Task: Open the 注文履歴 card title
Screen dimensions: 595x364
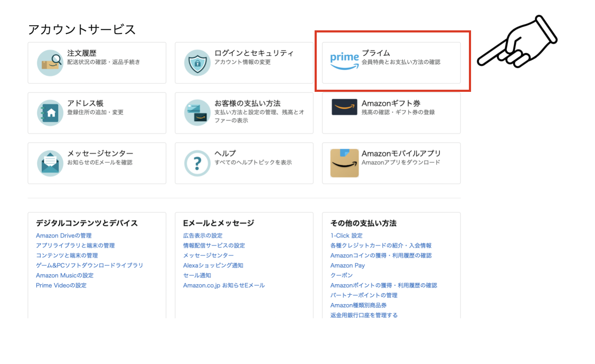Action: (82, 53)
